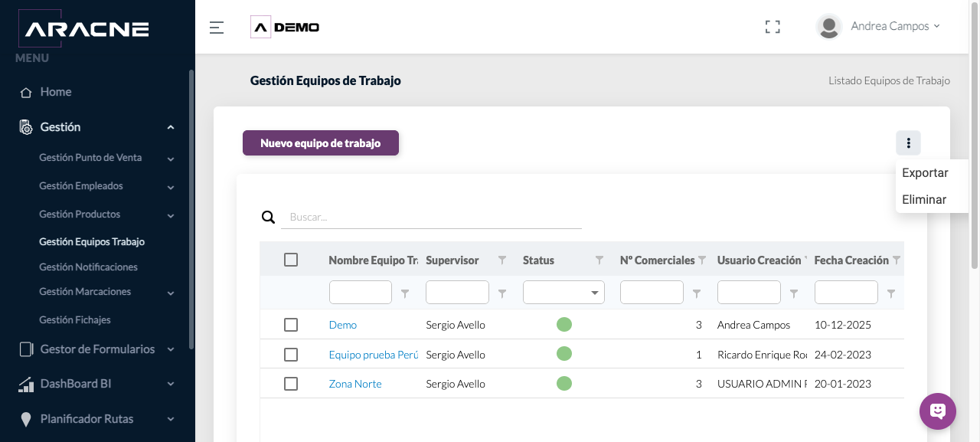Click green status dot for Zona Norte

point(564,383)
